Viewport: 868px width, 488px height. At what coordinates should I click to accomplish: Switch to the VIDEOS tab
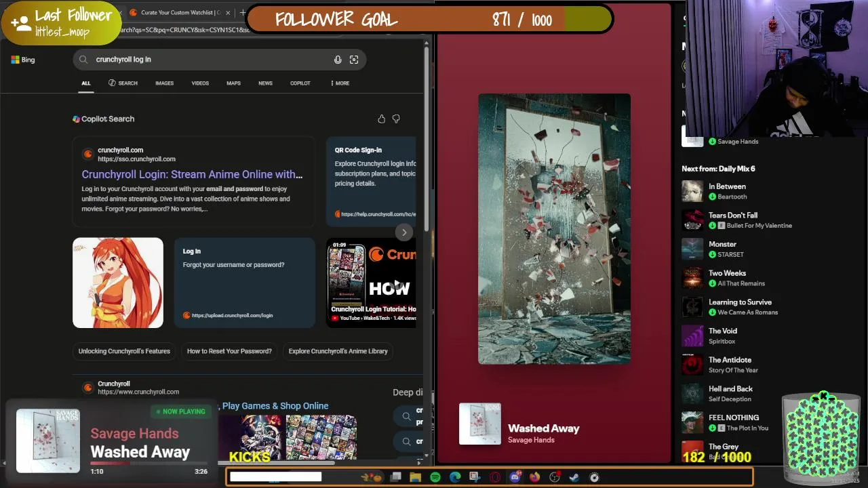point(200,83)
